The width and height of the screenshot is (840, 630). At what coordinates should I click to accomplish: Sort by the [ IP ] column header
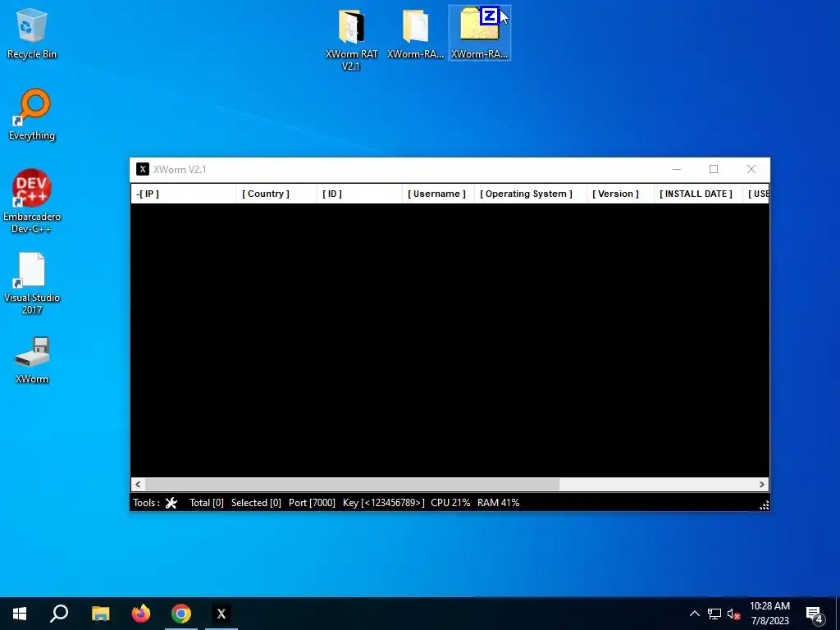[183, 194]
